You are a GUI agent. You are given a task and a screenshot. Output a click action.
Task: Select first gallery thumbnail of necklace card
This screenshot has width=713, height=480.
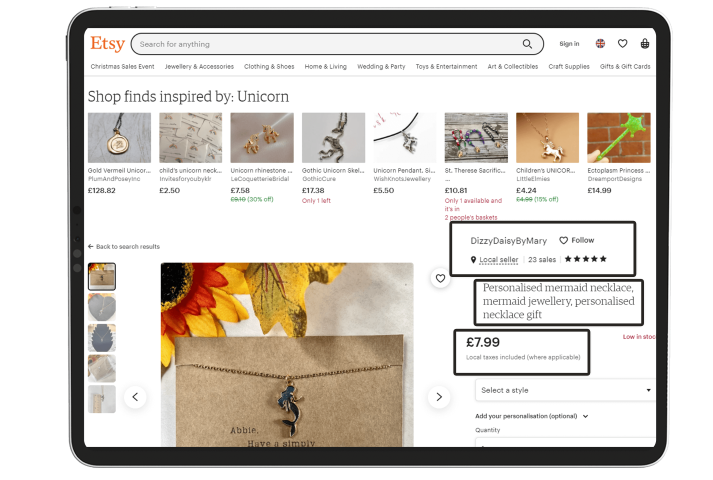102,276
